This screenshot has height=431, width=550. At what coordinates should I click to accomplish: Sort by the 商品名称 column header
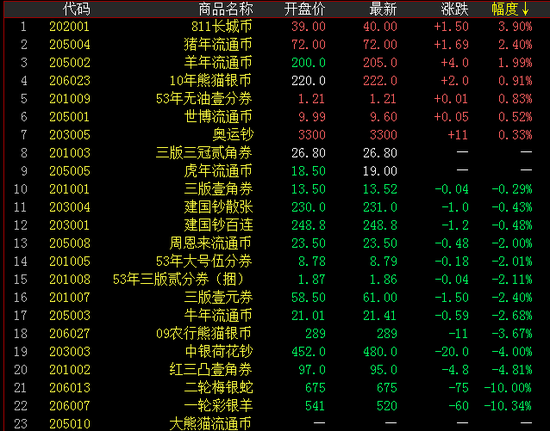[226, 9]
